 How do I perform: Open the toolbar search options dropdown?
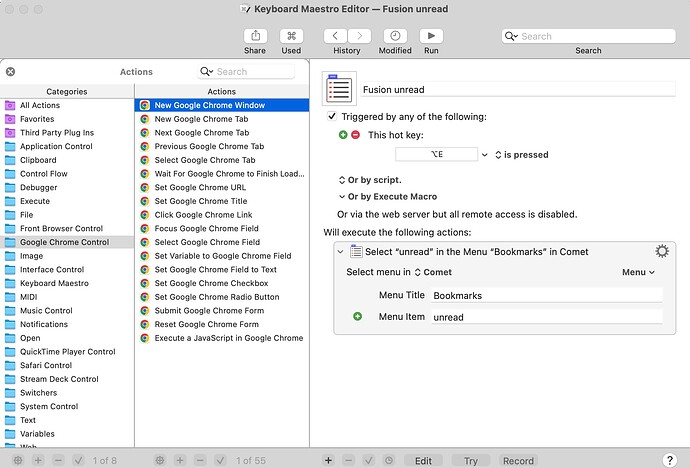(x=511, y=36)
